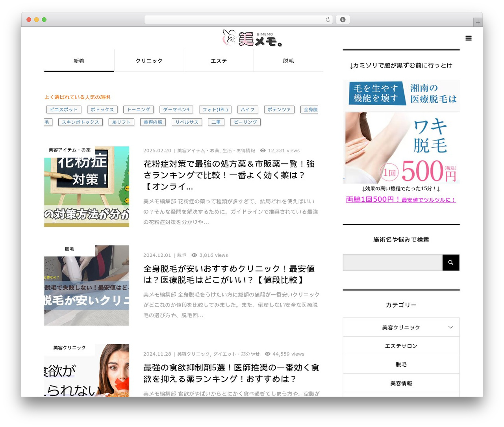Select the ボトックス tag

click(102, 110)
